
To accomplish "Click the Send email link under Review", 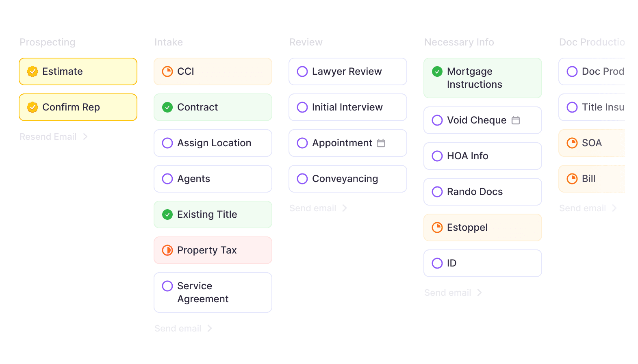I will point(313,208).
